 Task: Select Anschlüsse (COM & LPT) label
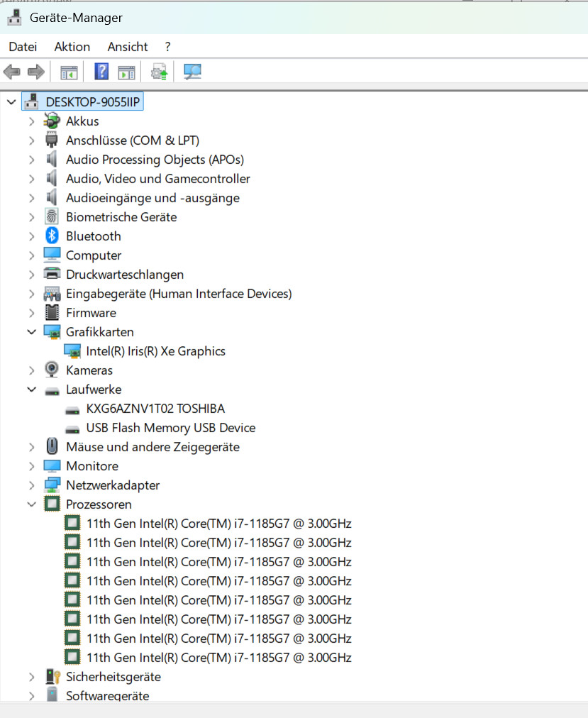pyautogui.click(x=133, y=140)
